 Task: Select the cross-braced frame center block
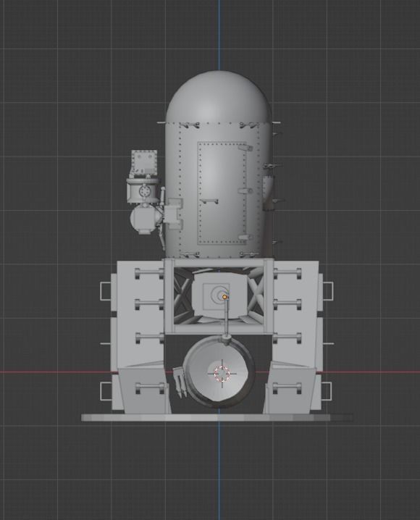219,295
